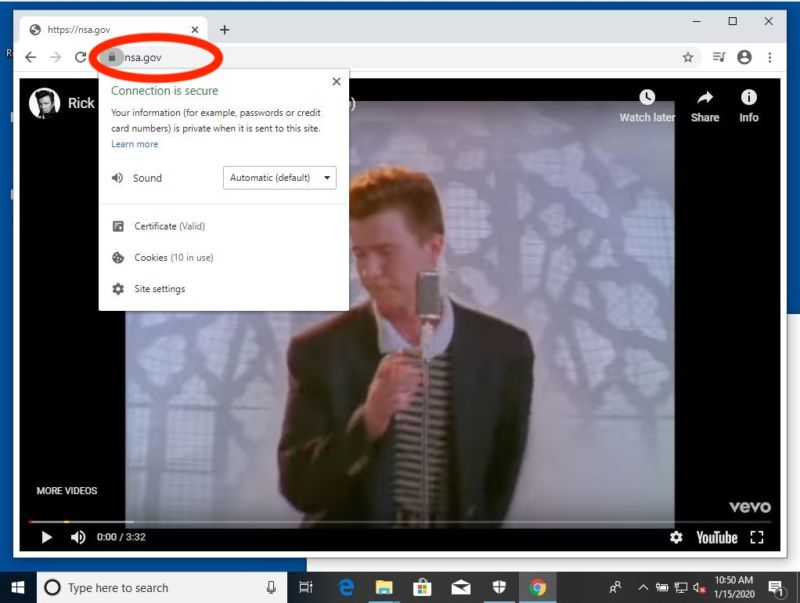Click the YouTube logo on the player
The image size is (800, 603).
click(x=716, y=537)
